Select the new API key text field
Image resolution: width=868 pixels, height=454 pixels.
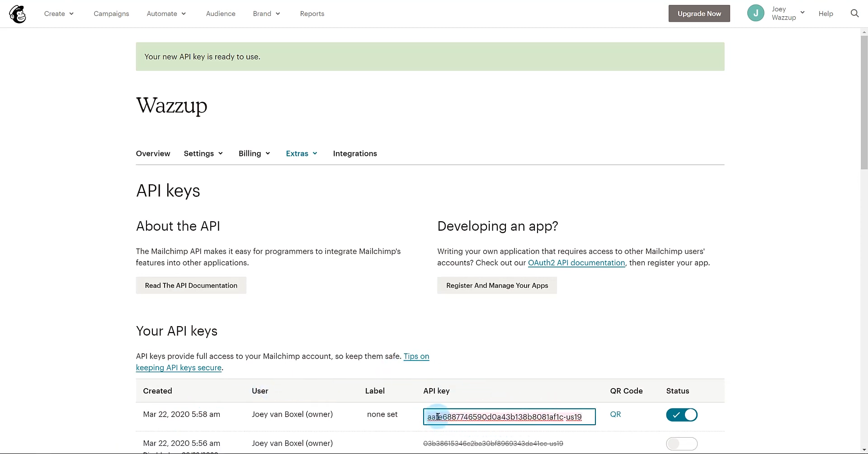click(509, 417)
